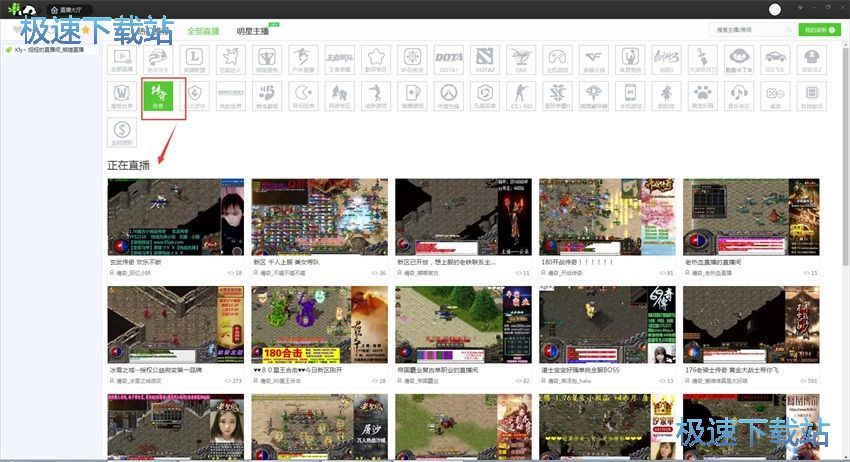Image resolution: width=850 pixels, height=462 pixels.
Task: Switch to the 全部直播 tab
Action: [x=203, y=31]
